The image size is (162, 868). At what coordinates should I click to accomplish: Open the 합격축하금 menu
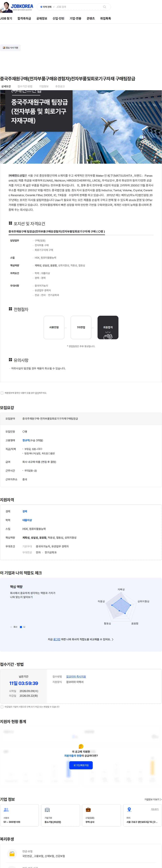[24, 19]
